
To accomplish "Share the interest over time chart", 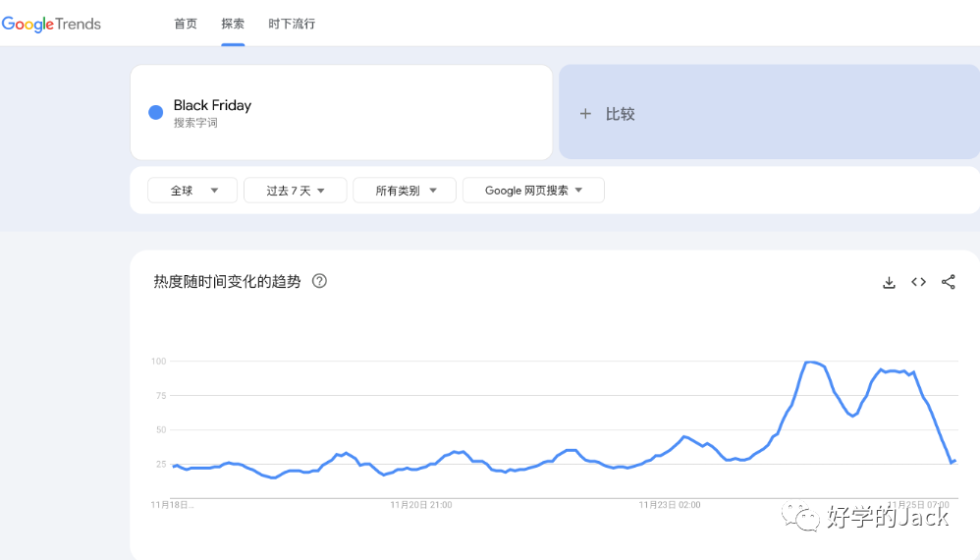I will tap(949, 282).
